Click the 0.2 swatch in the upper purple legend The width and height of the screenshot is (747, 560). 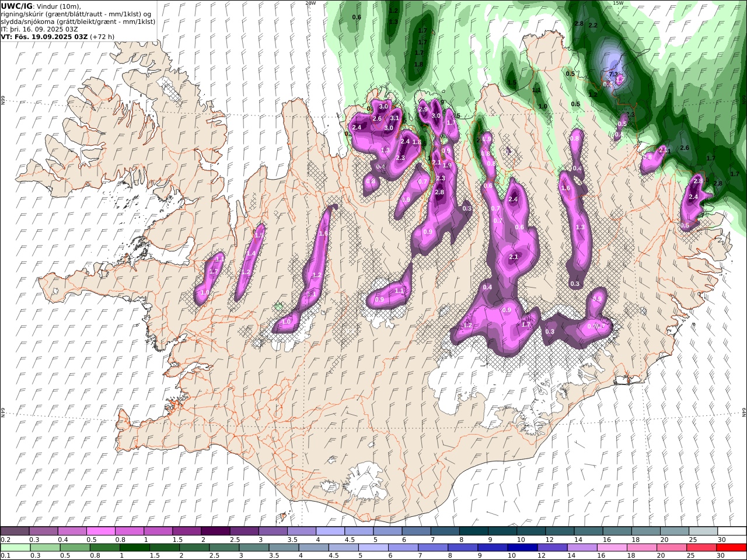pos(15,531)
